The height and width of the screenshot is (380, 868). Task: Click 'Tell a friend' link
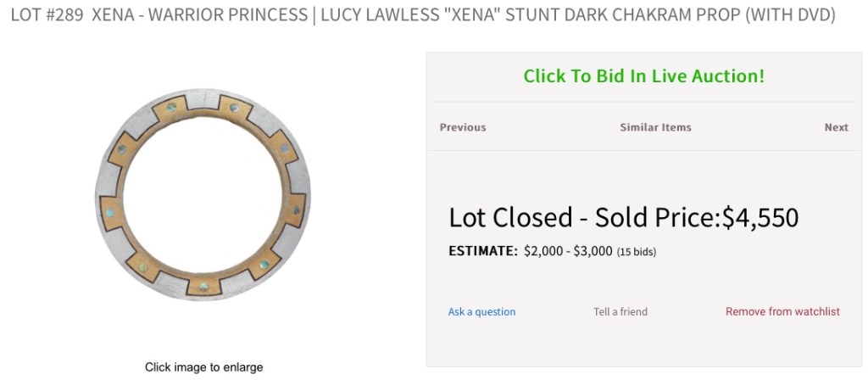620,312
